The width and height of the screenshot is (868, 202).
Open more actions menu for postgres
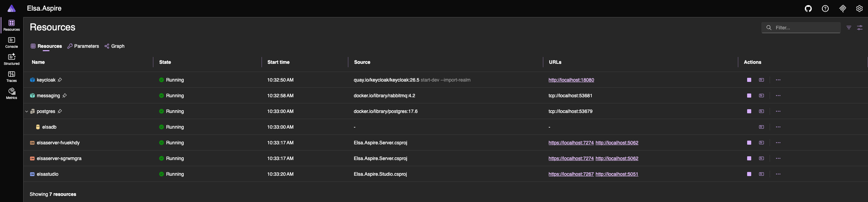778,111
